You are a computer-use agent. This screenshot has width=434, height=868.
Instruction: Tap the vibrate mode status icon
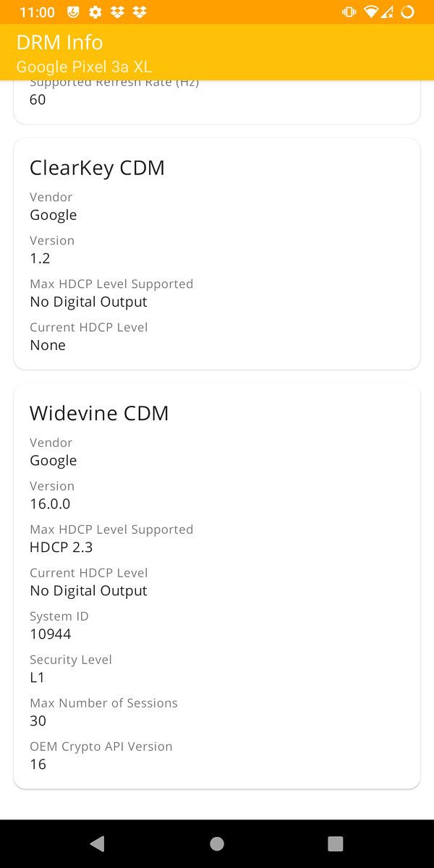click(349, 12)
